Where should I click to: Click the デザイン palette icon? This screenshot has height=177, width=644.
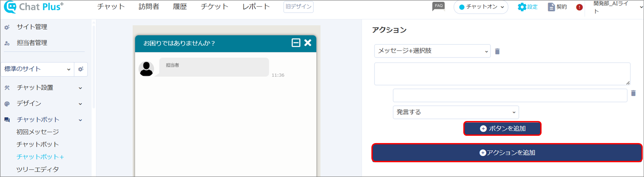pyautogui.click(x=7, y=104)
